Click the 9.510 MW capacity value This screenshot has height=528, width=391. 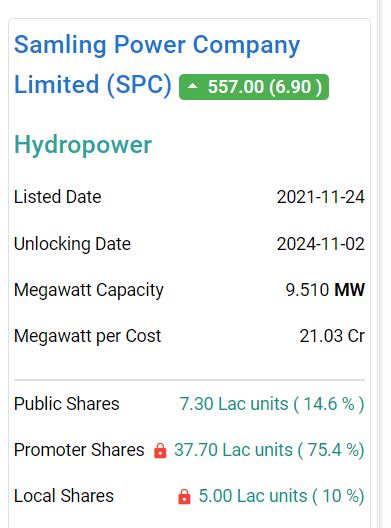[x=325, y=290]
